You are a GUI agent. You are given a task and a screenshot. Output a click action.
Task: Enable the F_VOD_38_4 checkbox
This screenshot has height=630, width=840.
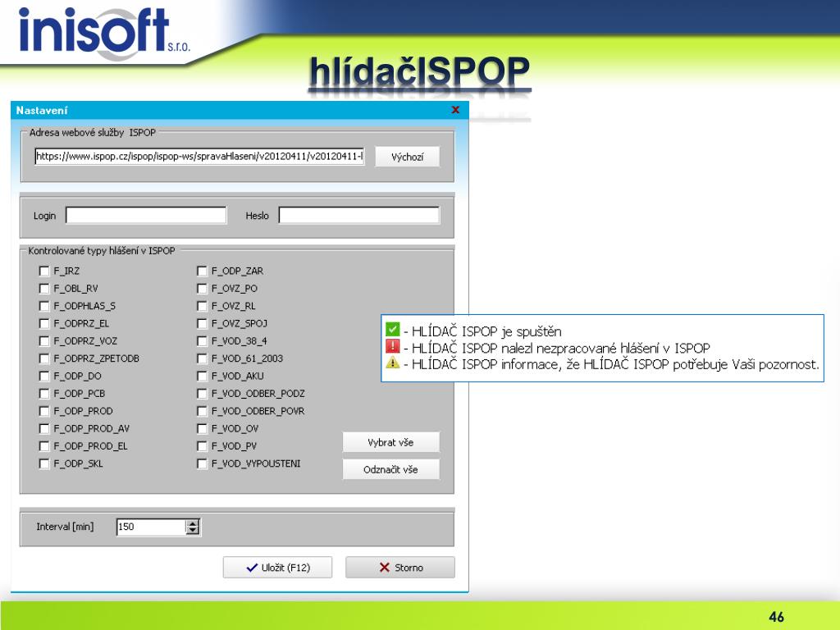202,341
